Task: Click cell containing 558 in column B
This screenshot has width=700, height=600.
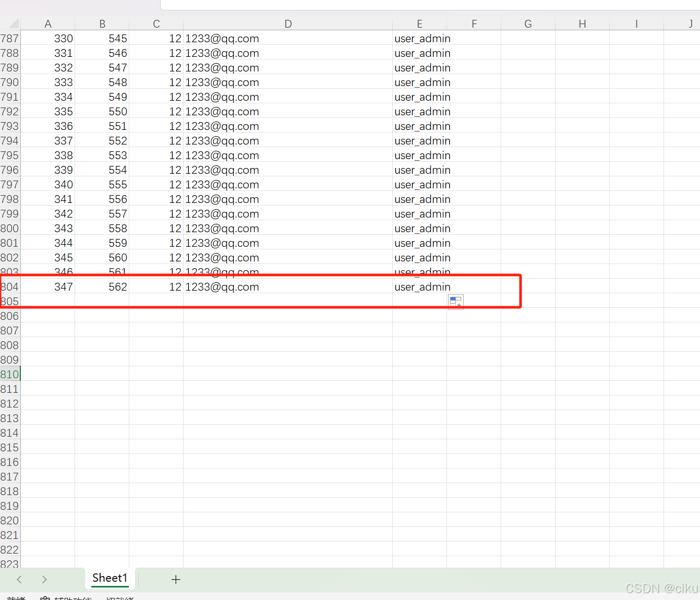Action: pos(102,229)
